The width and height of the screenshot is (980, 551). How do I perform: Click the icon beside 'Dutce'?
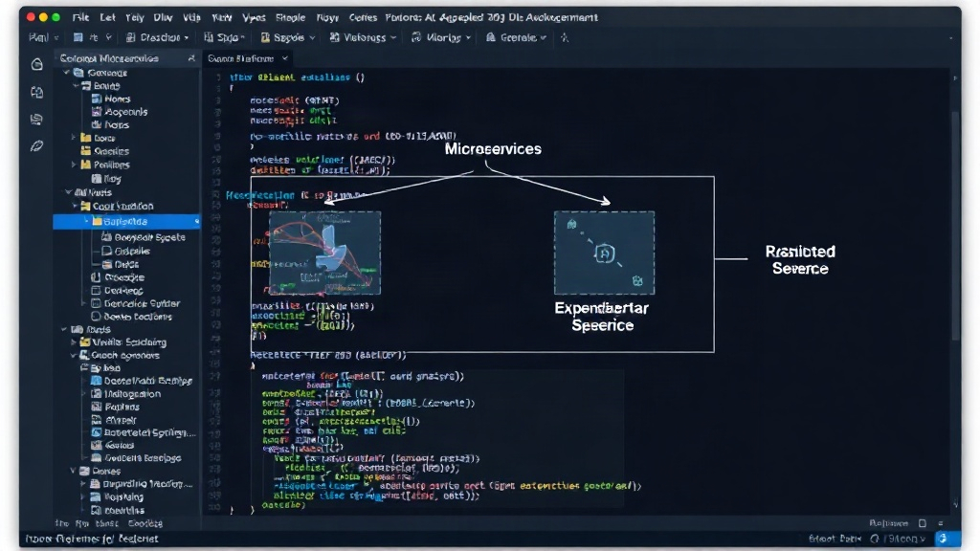point(106,264)
